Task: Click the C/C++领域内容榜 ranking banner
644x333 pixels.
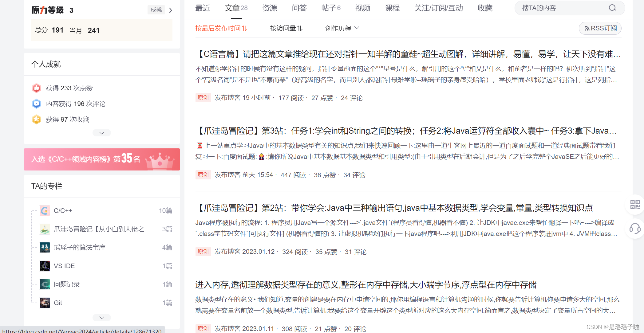Action: point(102,159)
